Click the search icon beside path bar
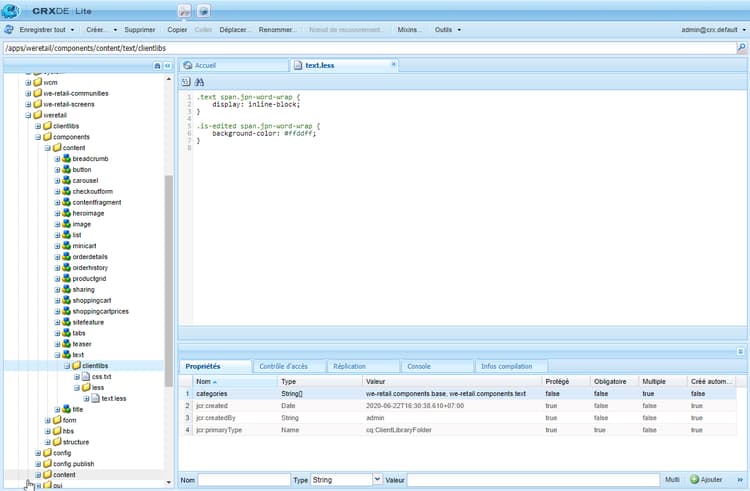Viewport: 750px width, 491px height. point(742,47)
